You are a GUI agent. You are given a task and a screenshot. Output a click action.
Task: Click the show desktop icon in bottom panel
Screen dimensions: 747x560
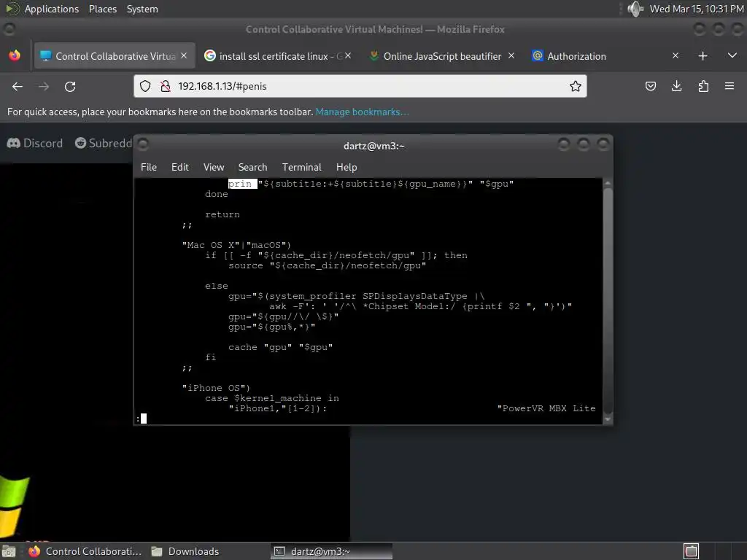[x=9, y=551]
